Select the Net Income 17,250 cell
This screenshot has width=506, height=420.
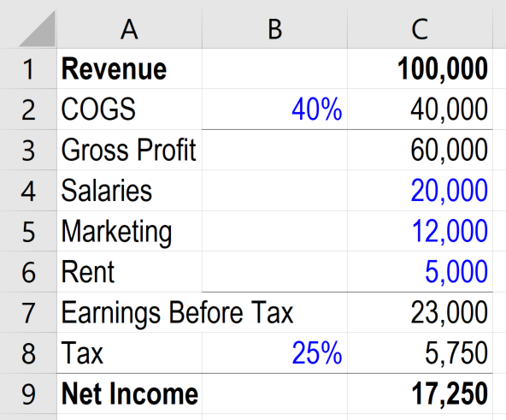click(x=420, y=393)
